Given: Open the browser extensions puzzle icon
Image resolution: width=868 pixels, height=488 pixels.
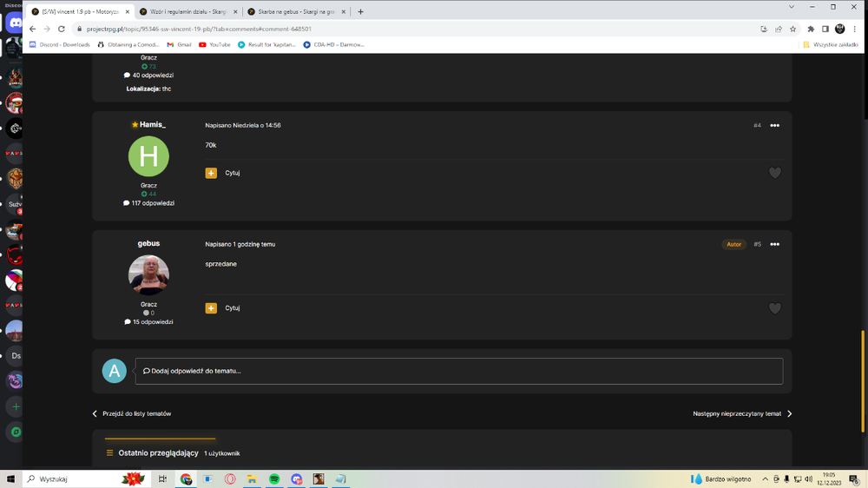Looking at the screenshot, I should [811, 29].
